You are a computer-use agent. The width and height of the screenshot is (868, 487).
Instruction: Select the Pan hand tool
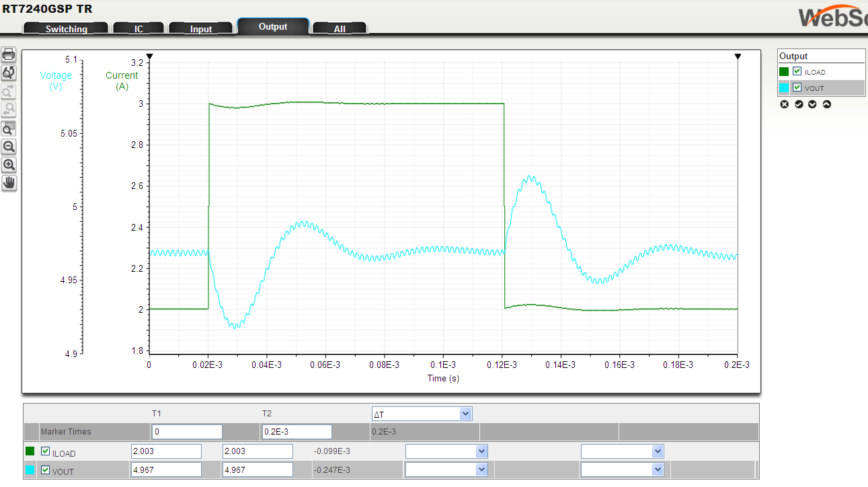[9, 182]
